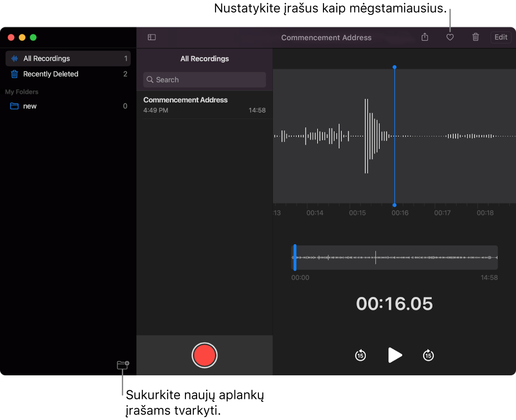Start a new voice recording
The width and height of the screenshot is (516, 420).
204,355
